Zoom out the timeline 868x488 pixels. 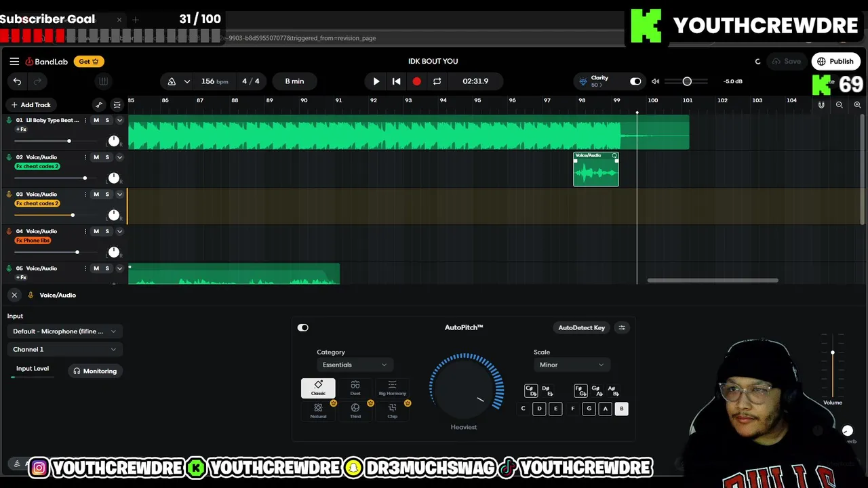point(840,104)
